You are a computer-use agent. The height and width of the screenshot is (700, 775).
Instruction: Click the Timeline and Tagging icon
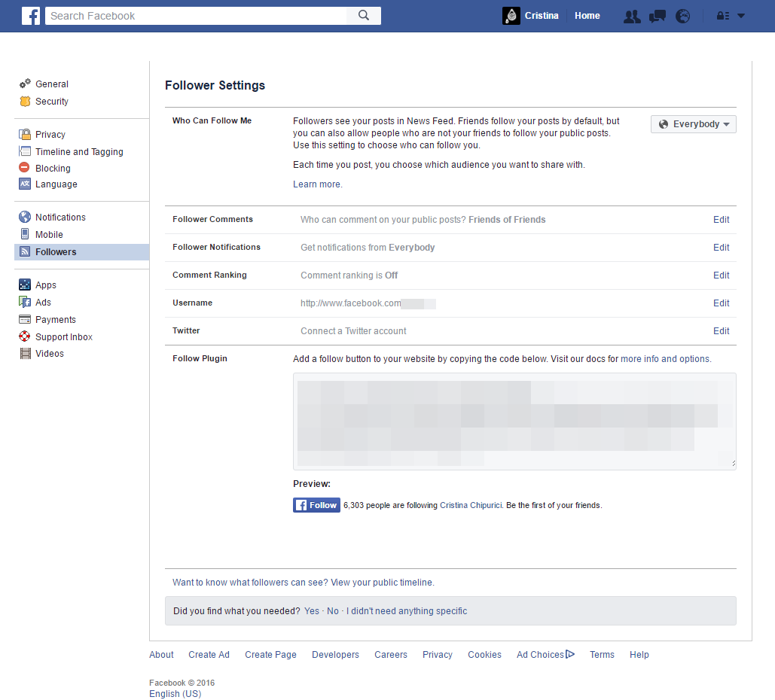(25, 151)
